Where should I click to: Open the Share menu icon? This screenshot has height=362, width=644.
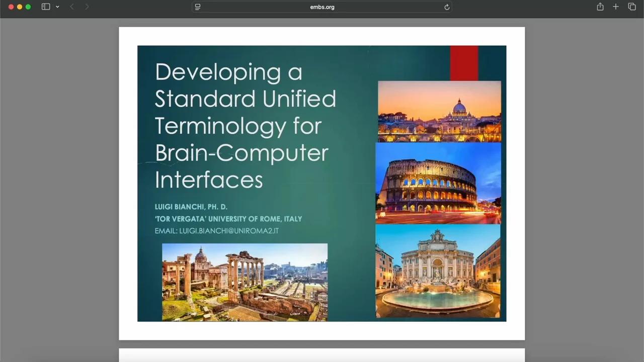coord(600,7)
